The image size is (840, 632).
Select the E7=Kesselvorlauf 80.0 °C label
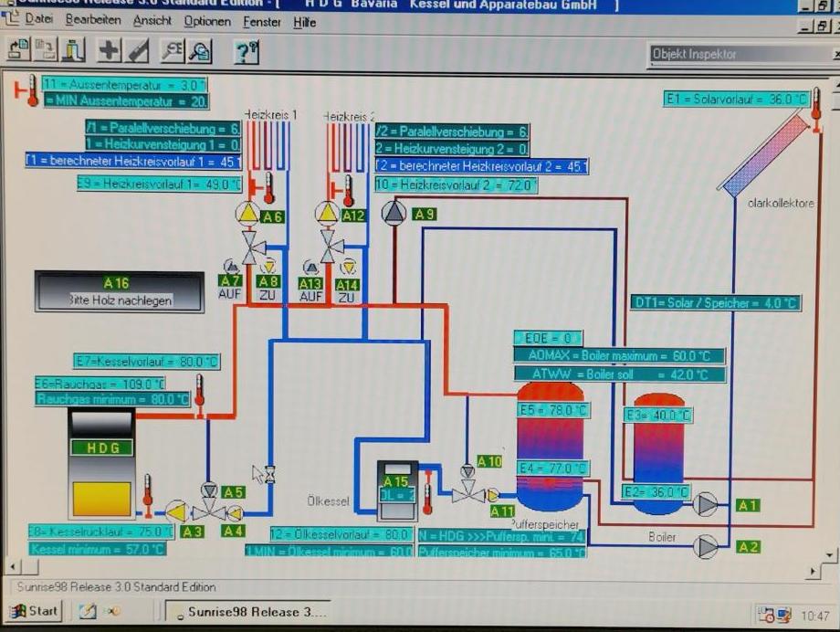pyautogui.click(x=147, y=362)
